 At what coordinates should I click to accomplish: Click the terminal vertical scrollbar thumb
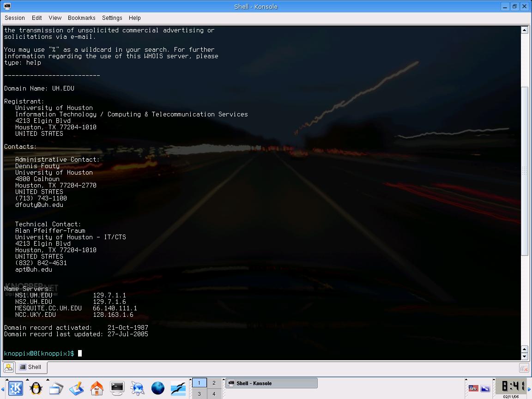point(525,171)
